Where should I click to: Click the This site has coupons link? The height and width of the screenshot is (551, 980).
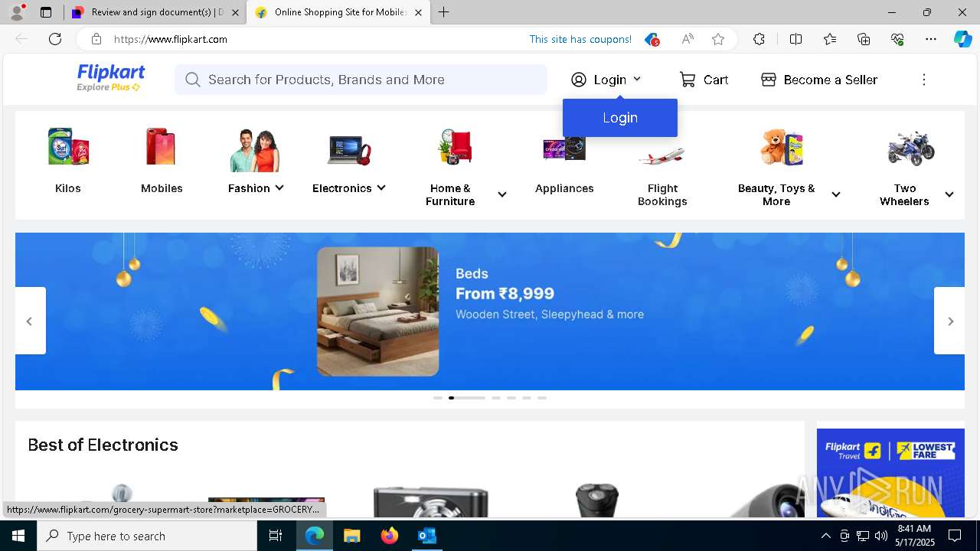click(580, 39)
